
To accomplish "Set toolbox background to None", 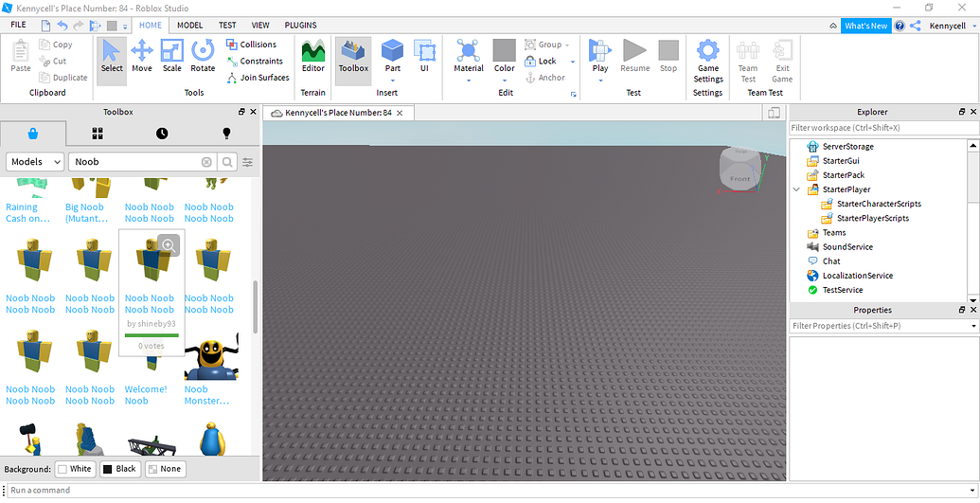I will 165,469.
